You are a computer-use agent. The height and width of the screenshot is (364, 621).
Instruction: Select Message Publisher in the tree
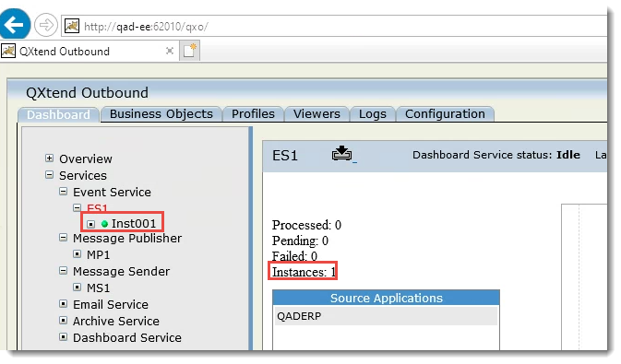click(127, 238)
